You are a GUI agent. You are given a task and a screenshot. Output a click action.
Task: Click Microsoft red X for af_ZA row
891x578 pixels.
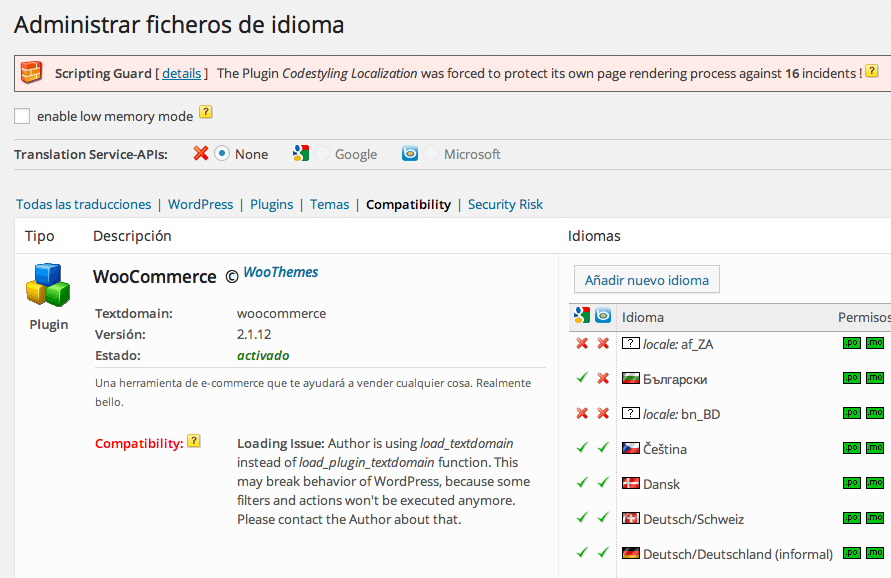pyautogui.click(x=603, y=343)
